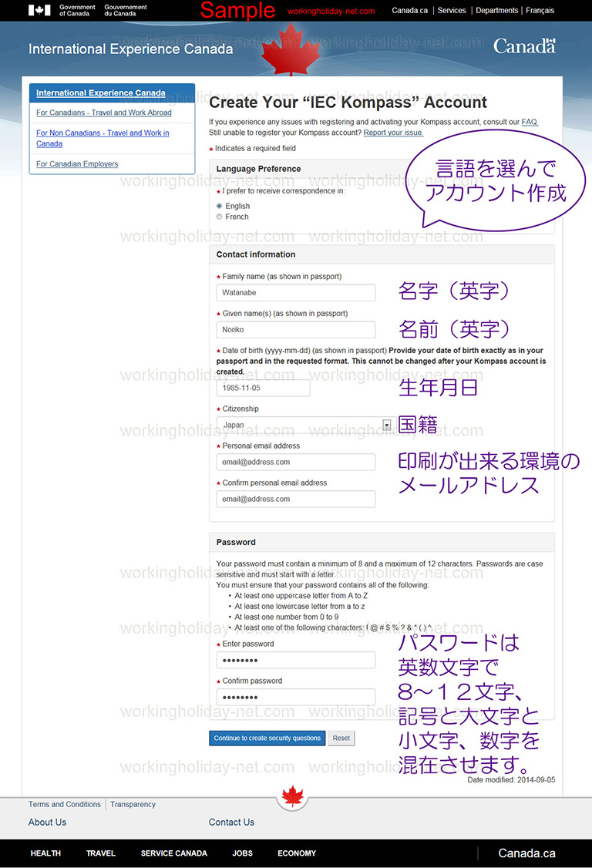Click the Reset button

coord(341,738)
